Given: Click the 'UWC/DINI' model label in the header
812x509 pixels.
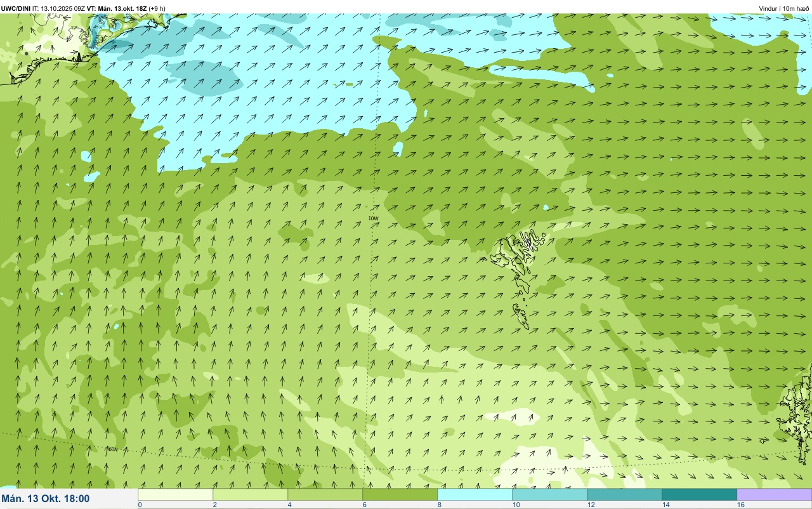Looking at the screenshot, I should [x=16, y=8].
